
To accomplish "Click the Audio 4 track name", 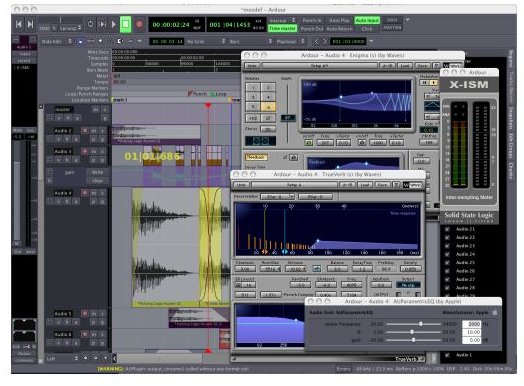I will [x=63, y=193].
